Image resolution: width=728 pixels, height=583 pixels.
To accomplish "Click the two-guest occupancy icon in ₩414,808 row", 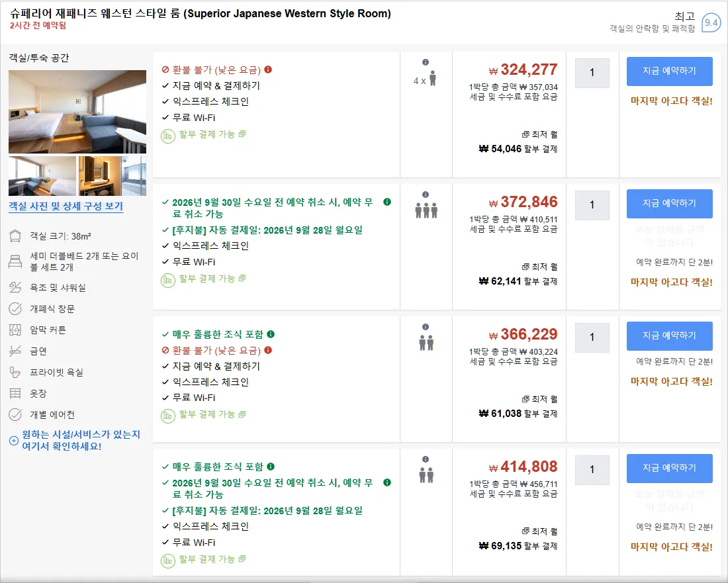I will 426,475.
